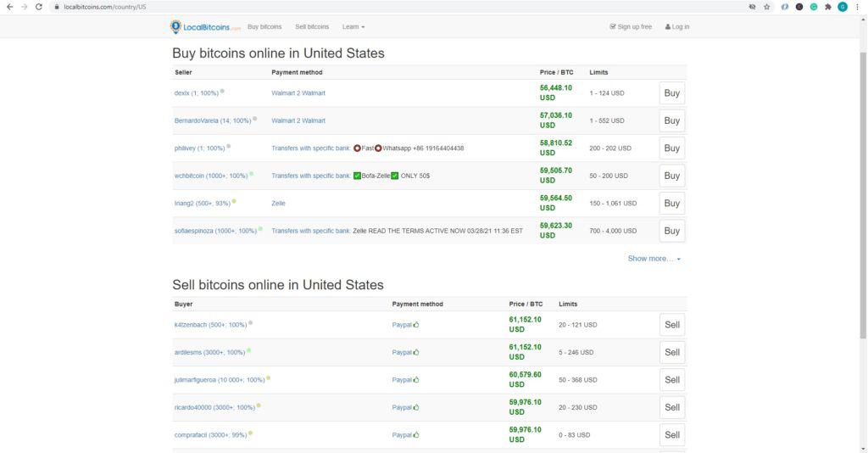Expand Show more listings
Image resolution: width=868 pixels, height=453 pixels.
coord(654,259)
